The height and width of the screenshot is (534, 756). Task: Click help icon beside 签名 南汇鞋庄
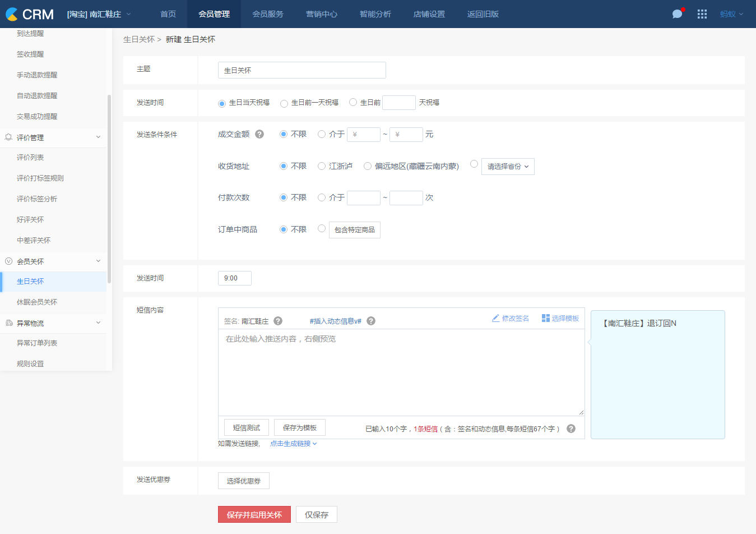coord(278,321)
